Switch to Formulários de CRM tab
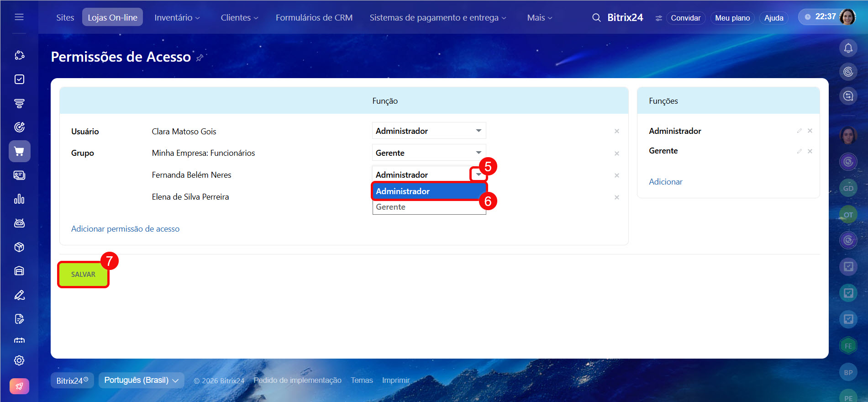This screenshot has height=402, width=868. click(314, 18)
